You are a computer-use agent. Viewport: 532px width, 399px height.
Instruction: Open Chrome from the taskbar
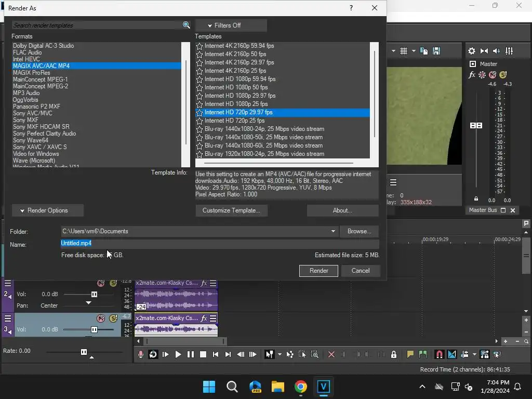click(x=301, y=387)
